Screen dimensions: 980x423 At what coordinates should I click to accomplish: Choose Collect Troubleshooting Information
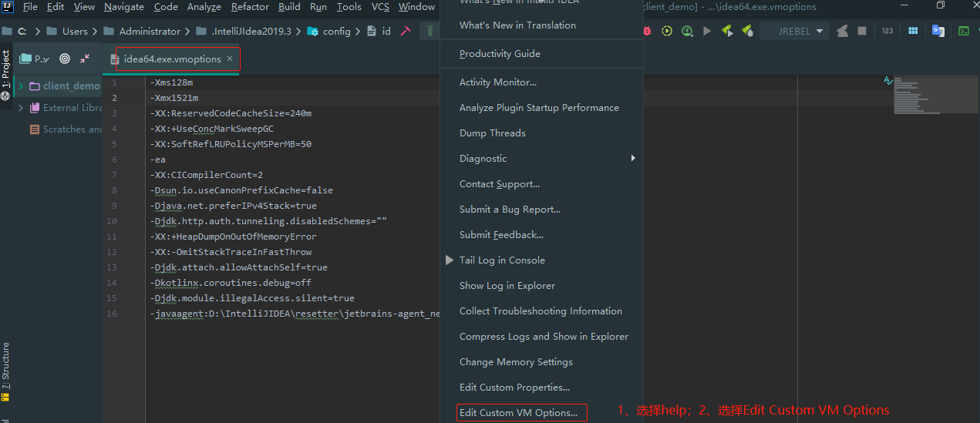point(541,311)
